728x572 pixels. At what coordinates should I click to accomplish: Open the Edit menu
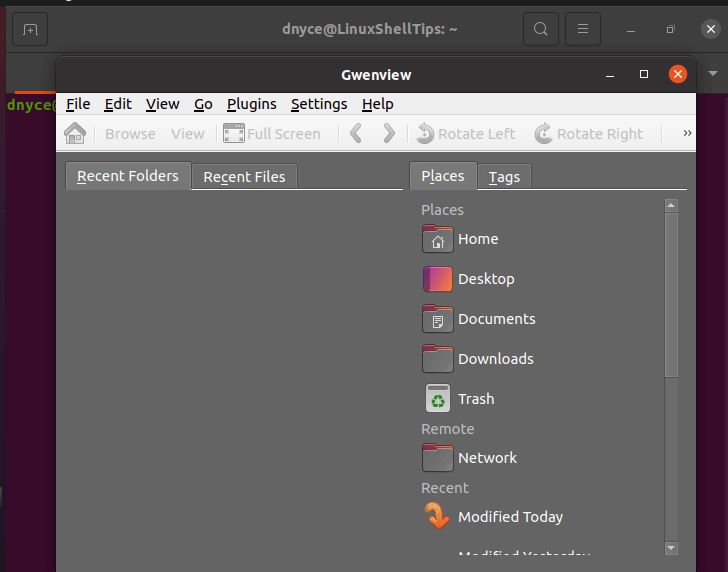[118, 104]
